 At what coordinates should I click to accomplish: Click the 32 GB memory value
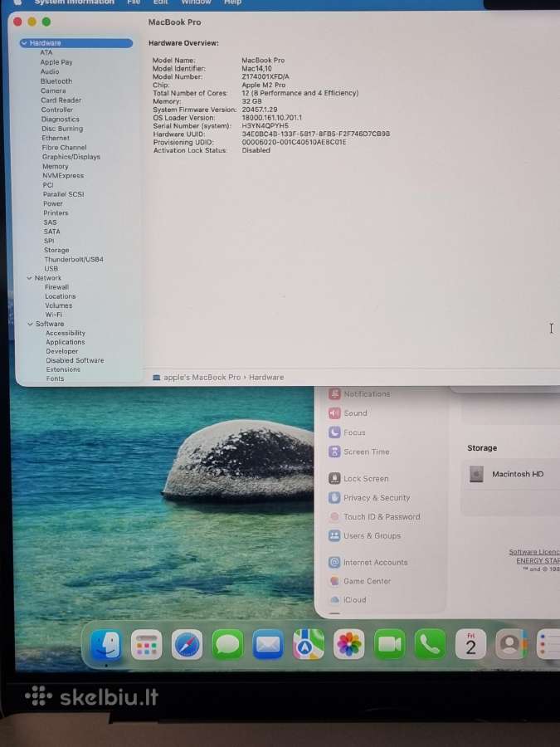click(x=251, y=101)
